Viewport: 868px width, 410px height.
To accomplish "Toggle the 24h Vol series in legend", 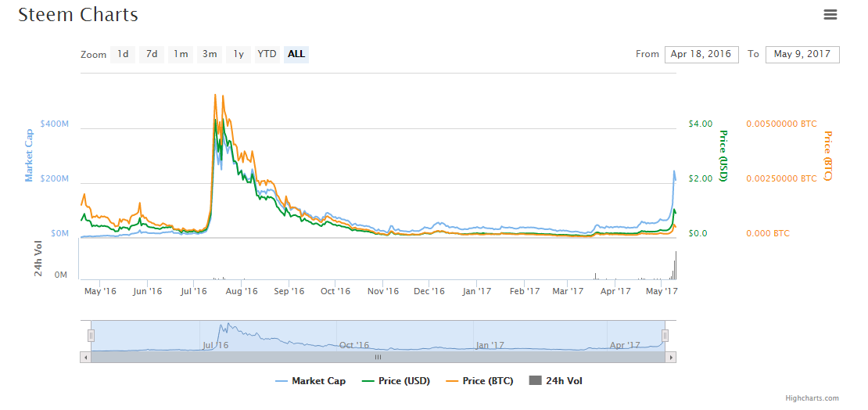I will pos(556,380).
